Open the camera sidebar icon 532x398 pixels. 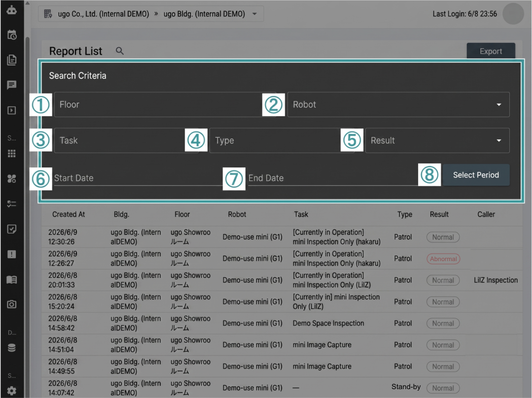coord(11,304)
